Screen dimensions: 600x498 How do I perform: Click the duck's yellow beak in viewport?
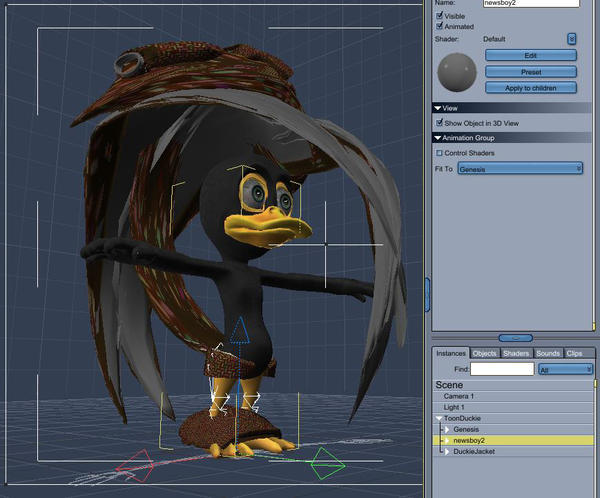[x=267, y=227]
